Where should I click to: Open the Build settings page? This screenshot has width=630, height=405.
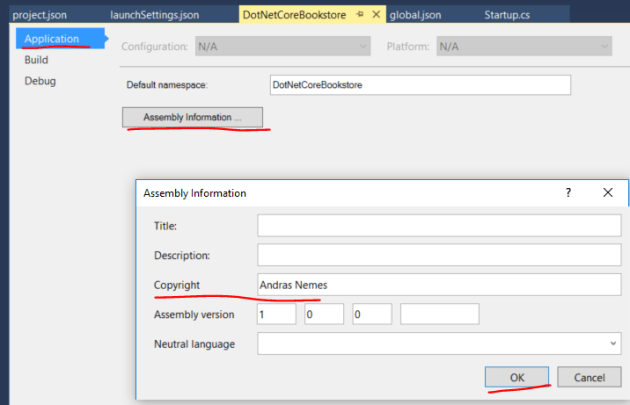37,60
